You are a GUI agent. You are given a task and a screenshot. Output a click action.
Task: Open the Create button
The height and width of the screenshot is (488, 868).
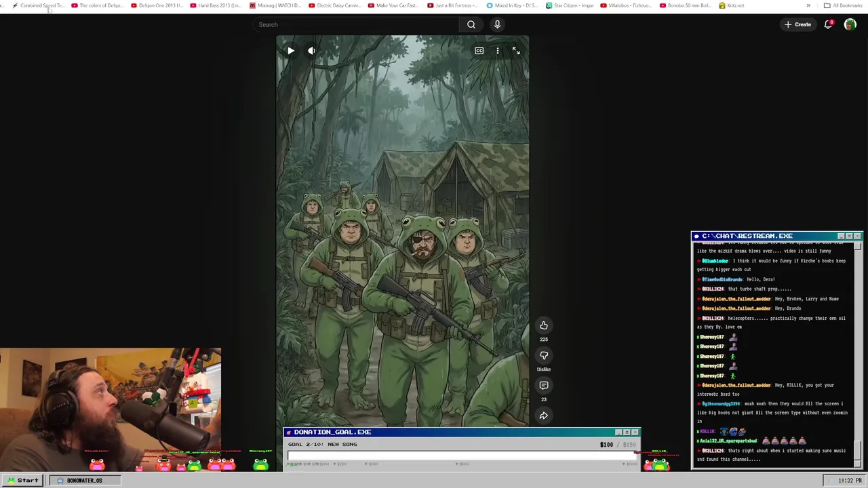tap(797, 24)
